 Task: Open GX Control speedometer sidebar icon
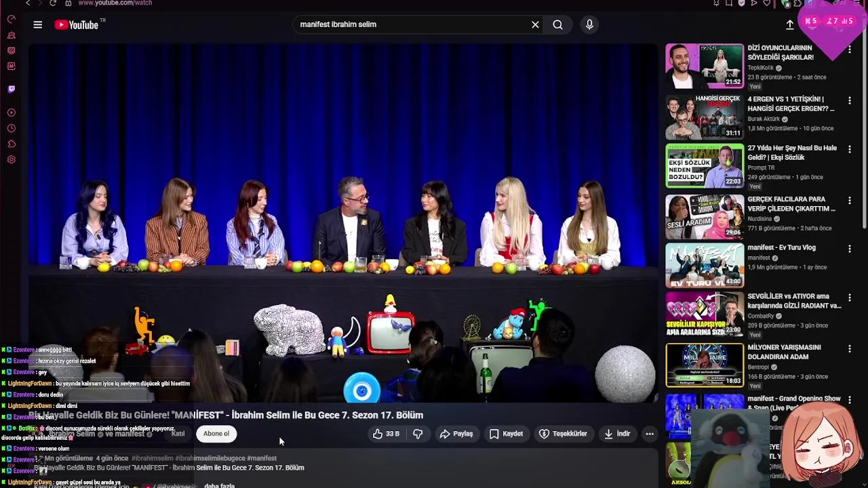pyautogui.click(x=11, y=19)
